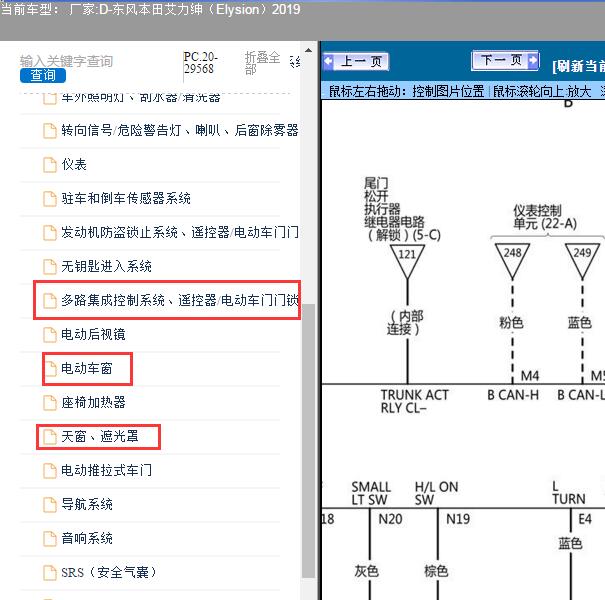The image size is (605, 600).
Task: Click the N20 terminal label
Action: tap(390, 519)
